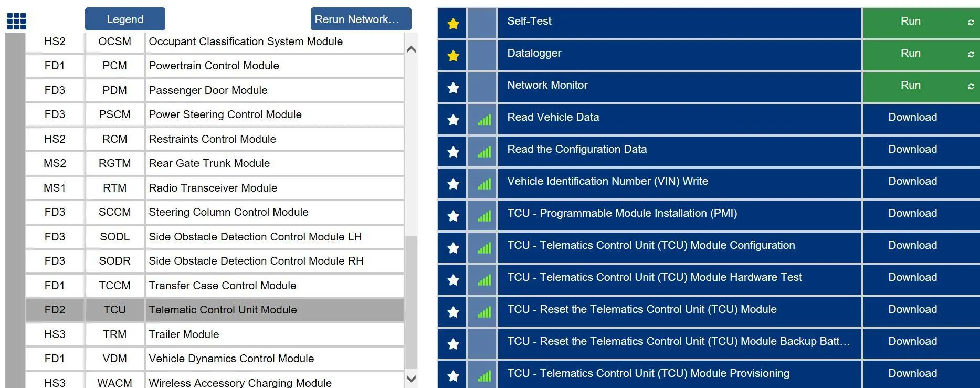Click the refresh icon beside Network Monitor Run
Screen dimensions: 980x388
[972, 85]
